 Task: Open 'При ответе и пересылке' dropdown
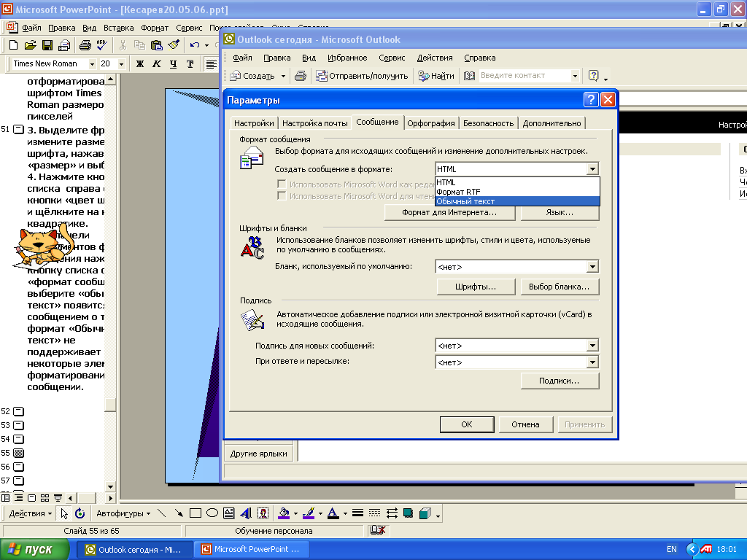coord(592,362)
